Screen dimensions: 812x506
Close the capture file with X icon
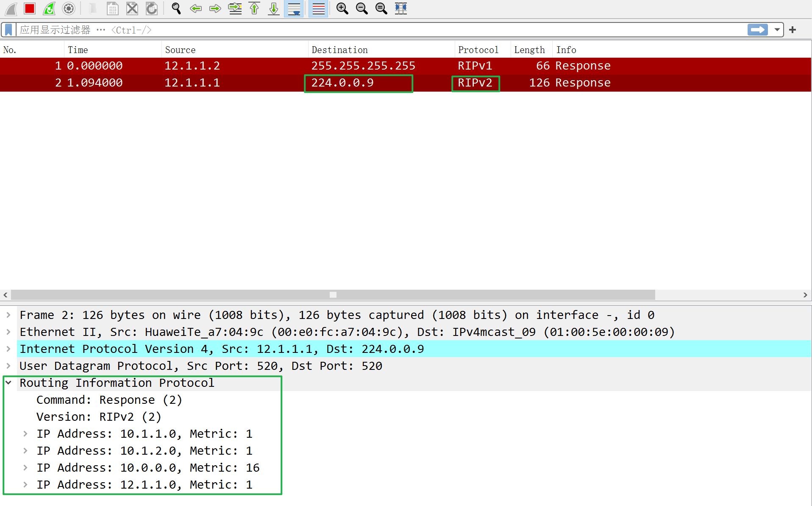132,8
